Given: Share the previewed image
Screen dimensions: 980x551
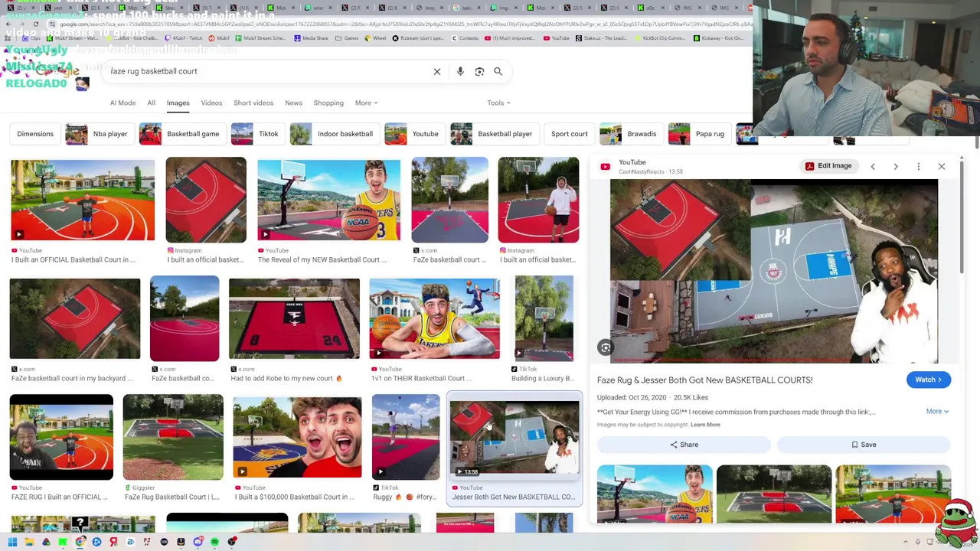Looking at the screenshot, I should (684, 445).
